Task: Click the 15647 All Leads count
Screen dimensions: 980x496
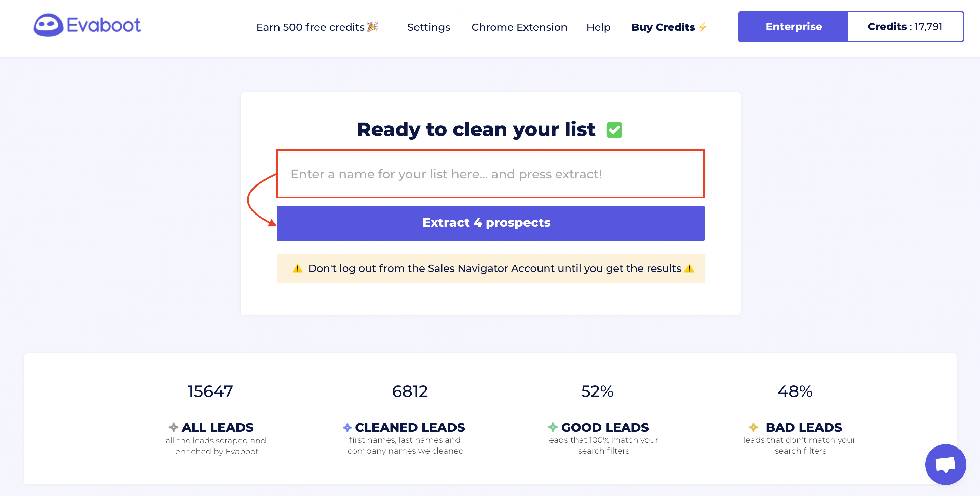Action: point(210,391)
